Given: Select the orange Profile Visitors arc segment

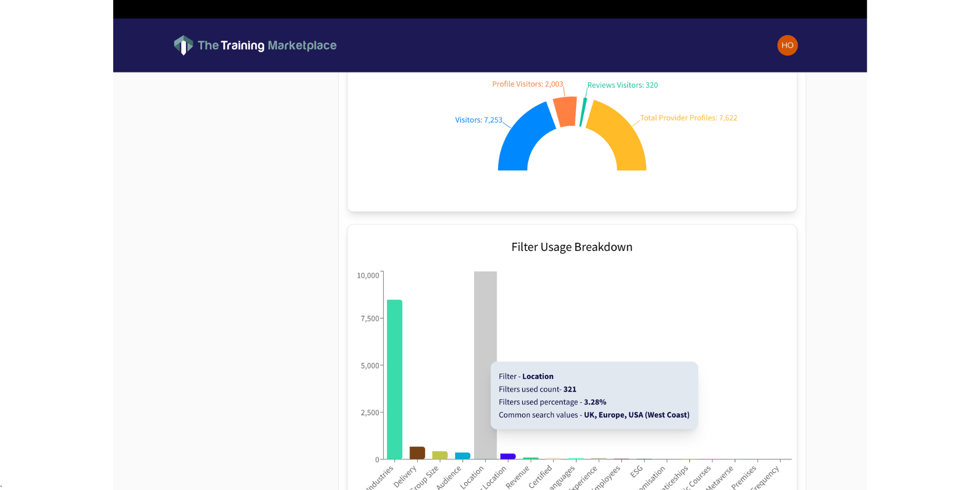Looking at the screenshot, I should pos(565,112).
